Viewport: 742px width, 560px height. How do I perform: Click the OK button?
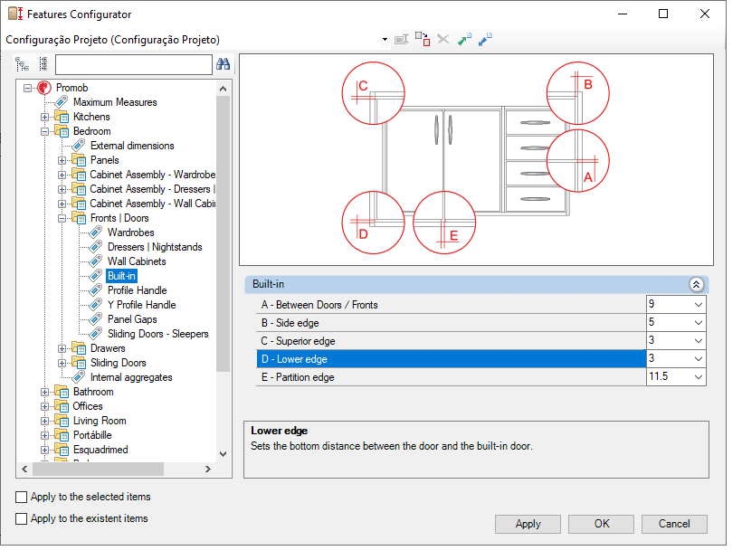click(602, 524)
